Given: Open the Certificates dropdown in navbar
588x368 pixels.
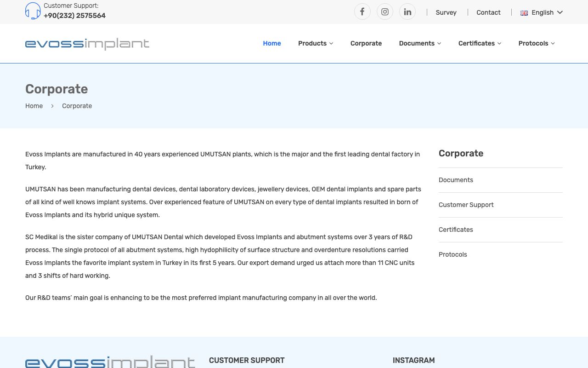Looking at the screenshot, I should (480, 43).
